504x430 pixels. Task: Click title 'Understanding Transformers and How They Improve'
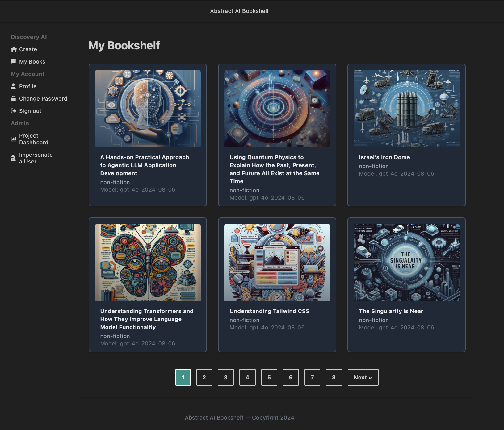coord(147,319)
